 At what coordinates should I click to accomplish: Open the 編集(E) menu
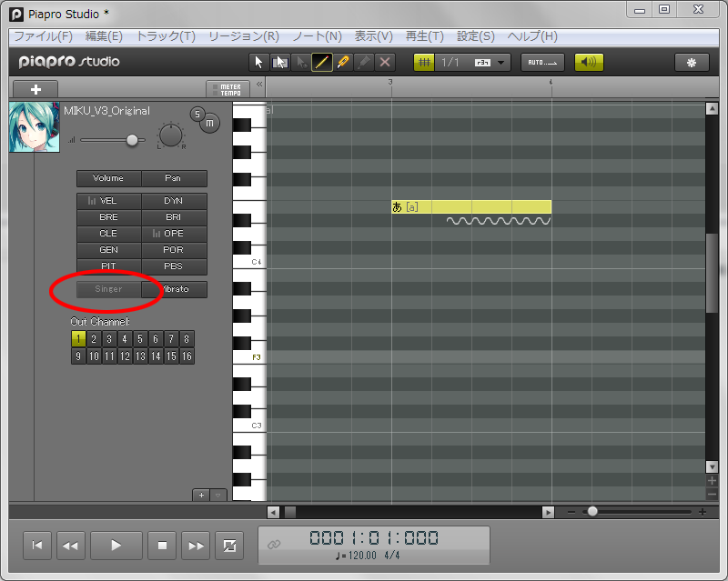[104, 36]
